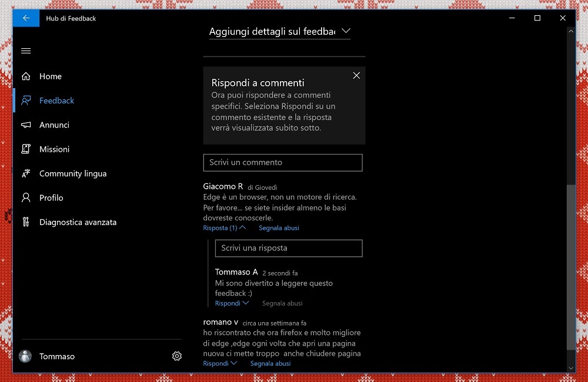Expand the Aggiungi dettagli sul feedback dropdown

tap(280, 32)
